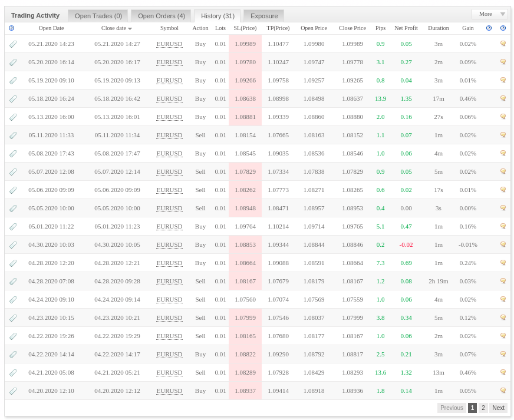Click current page 1 button
514x420 pixels.
(472, 408)
